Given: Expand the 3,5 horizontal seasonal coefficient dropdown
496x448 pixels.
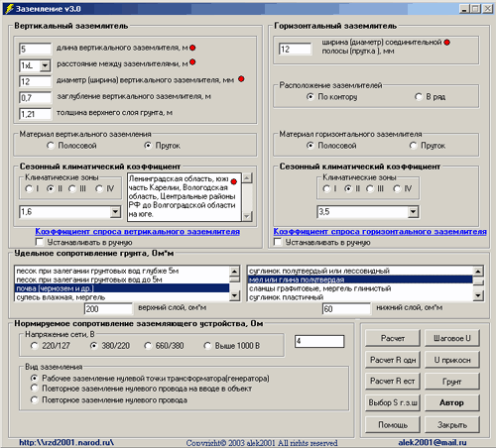Looking at the screenshot, I should [x=413, y=212].
